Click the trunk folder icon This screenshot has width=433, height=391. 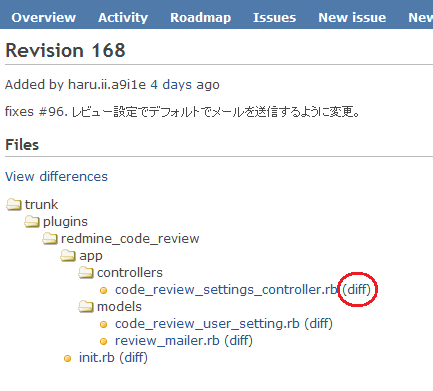pos(14,204)
